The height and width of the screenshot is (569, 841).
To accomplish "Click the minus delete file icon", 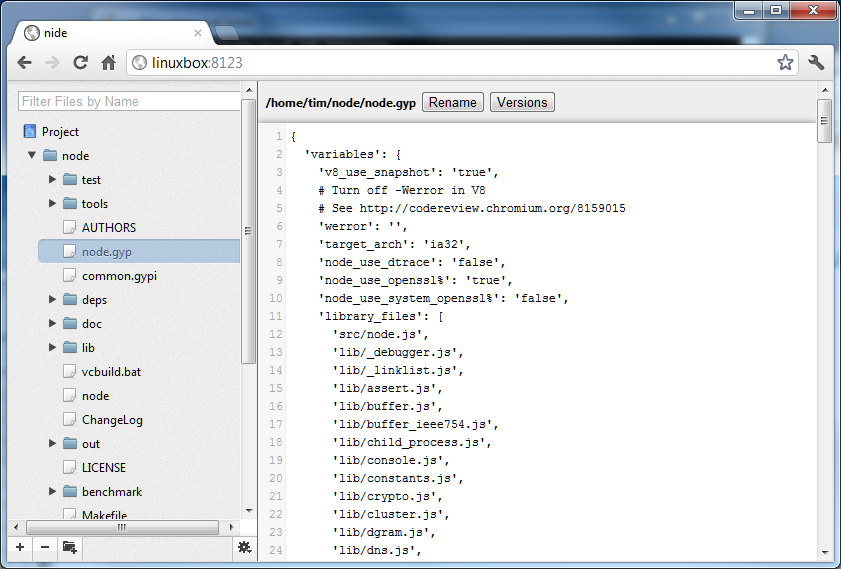I will point(45,547).
